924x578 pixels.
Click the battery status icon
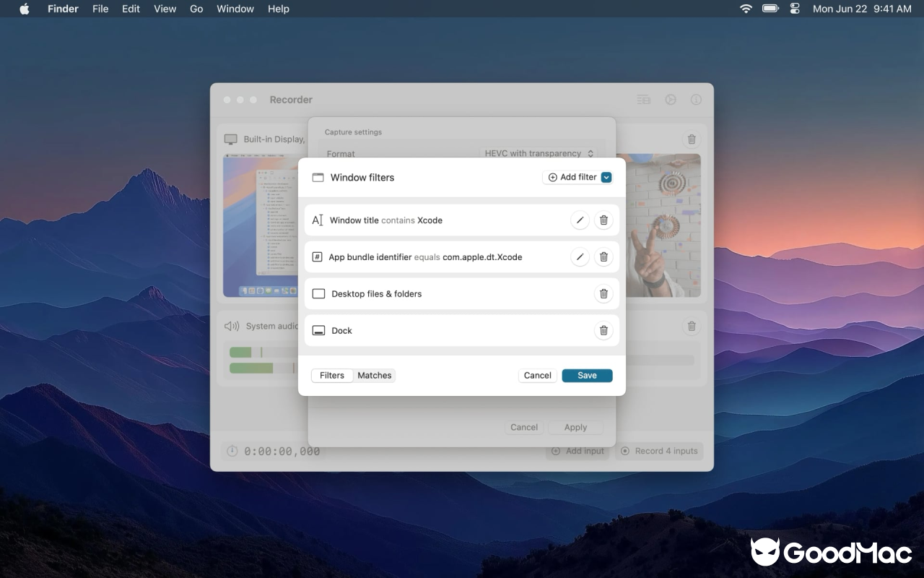770,9
